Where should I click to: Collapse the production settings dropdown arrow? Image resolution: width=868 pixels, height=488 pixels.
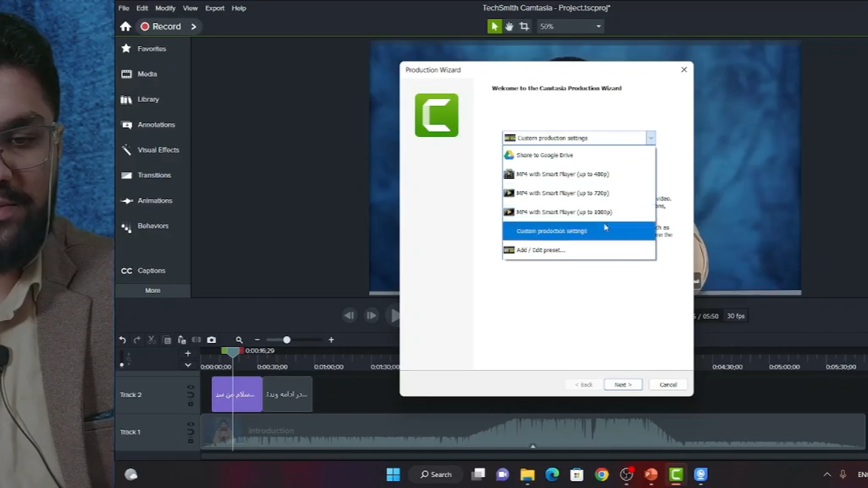point(651,138)
